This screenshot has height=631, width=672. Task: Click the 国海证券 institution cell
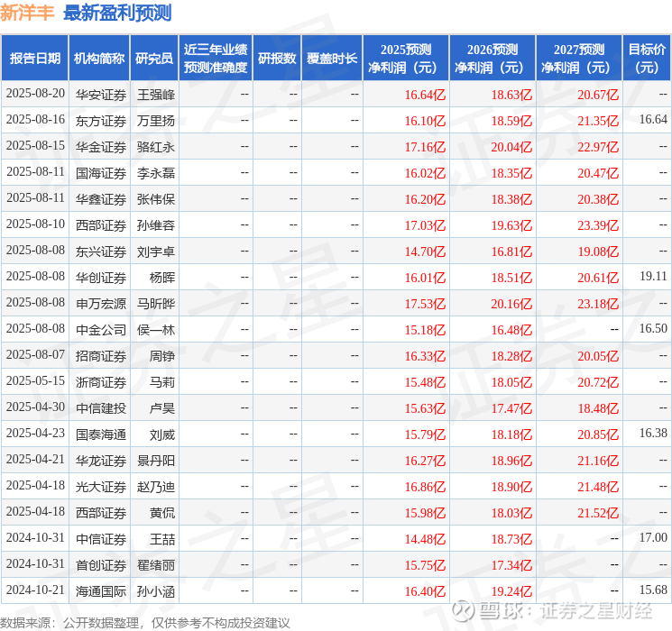tap(101, 173)
